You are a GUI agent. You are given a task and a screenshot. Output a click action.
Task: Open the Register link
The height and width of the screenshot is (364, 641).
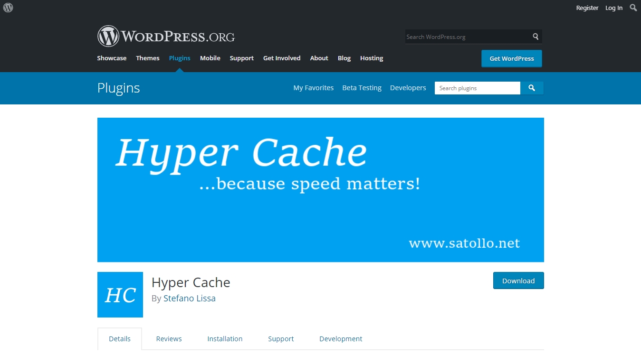pos(587,8)
